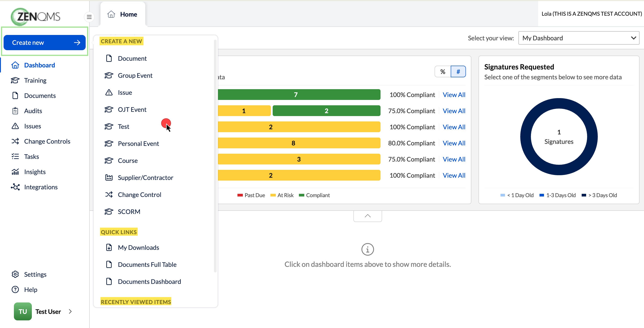Open Insights chart icon
This screenshot has width=644, height=328.
tap(15, 172)
